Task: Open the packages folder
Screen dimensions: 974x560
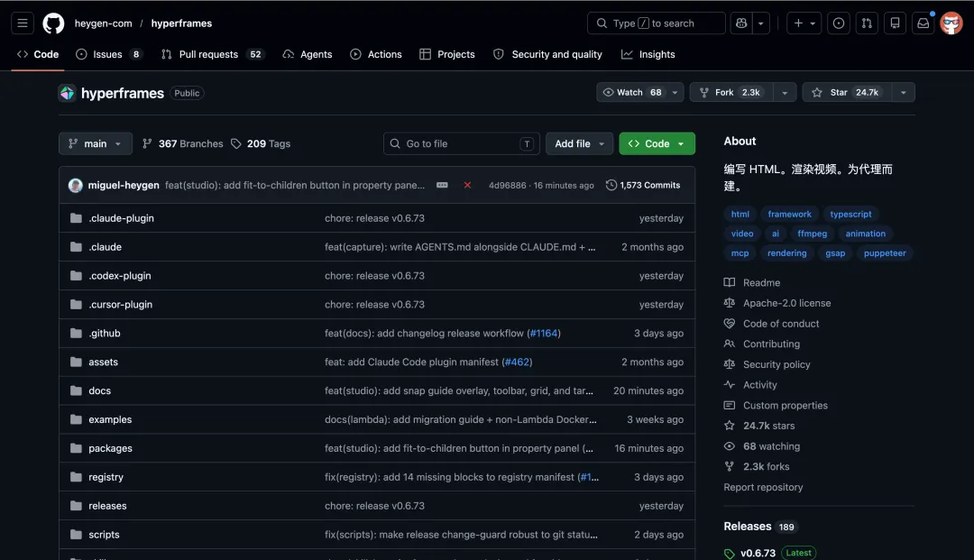Action: (110, 448)
